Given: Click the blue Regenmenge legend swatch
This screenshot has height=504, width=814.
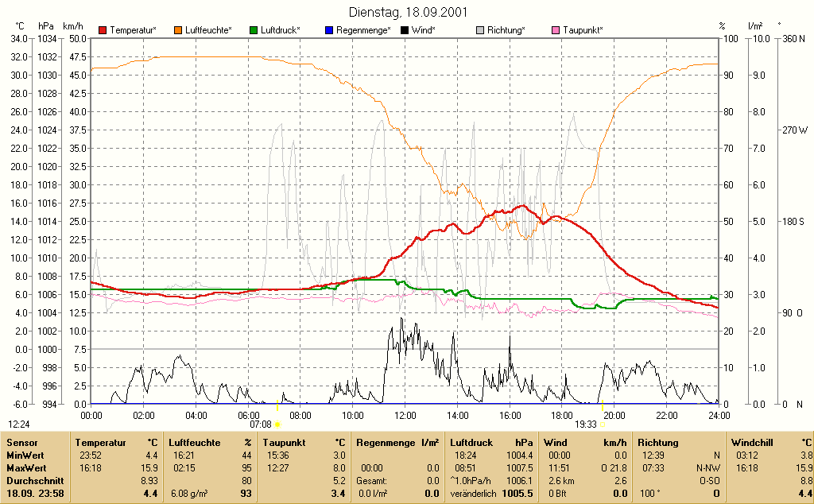Looking at the screenshot, I should (329, 30).
